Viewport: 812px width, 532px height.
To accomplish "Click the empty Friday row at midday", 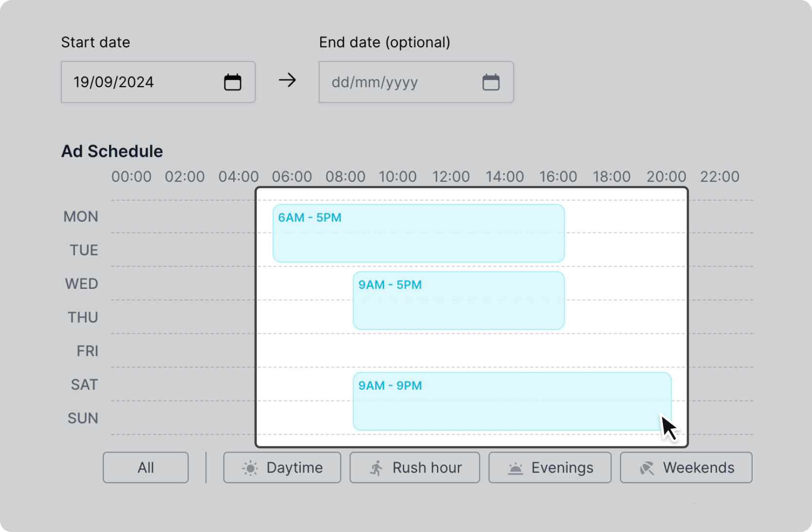I will click(451, 351).
